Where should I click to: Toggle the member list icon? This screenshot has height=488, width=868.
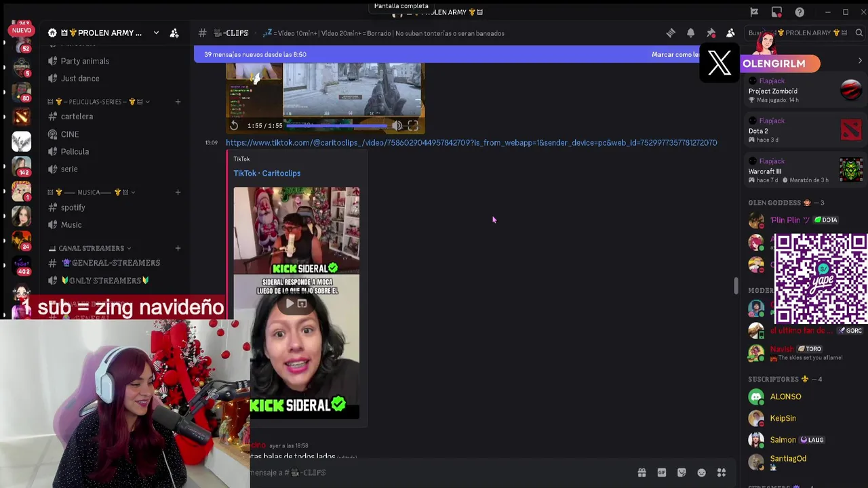tap(730, 33)
